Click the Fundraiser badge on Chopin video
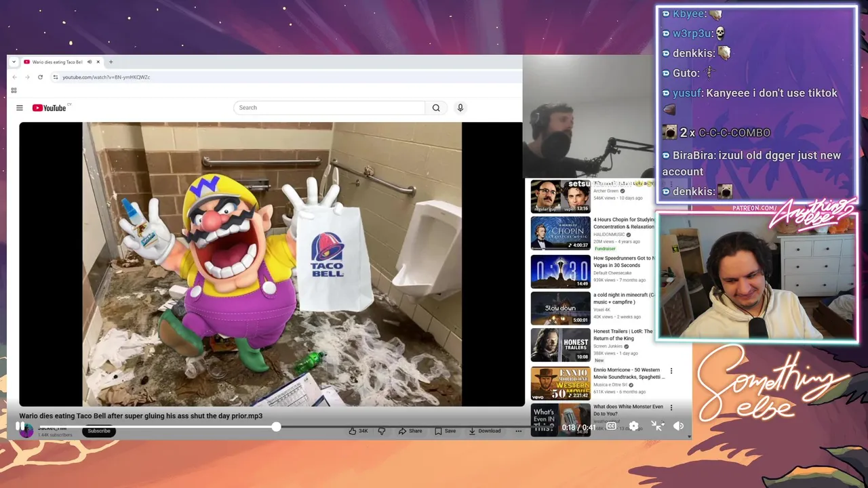 (605, 249)
